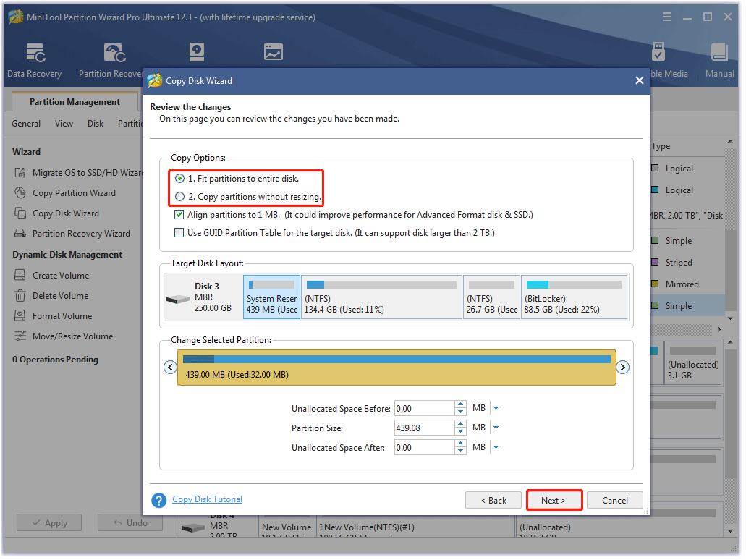Open the Manual book icon
The image size is (746, 560).
tap(719, 52)
